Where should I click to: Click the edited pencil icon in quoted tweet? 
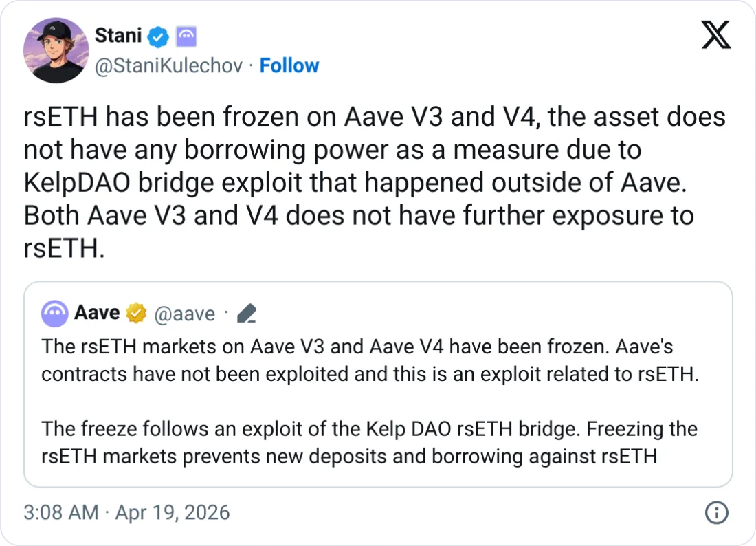tap(246, 315)
